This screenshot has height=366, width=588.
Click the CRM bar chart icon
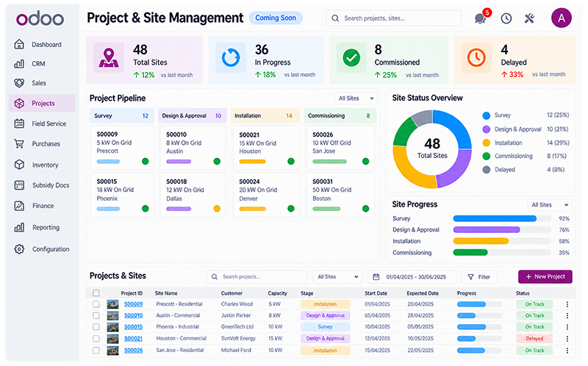tap(19, 64)
